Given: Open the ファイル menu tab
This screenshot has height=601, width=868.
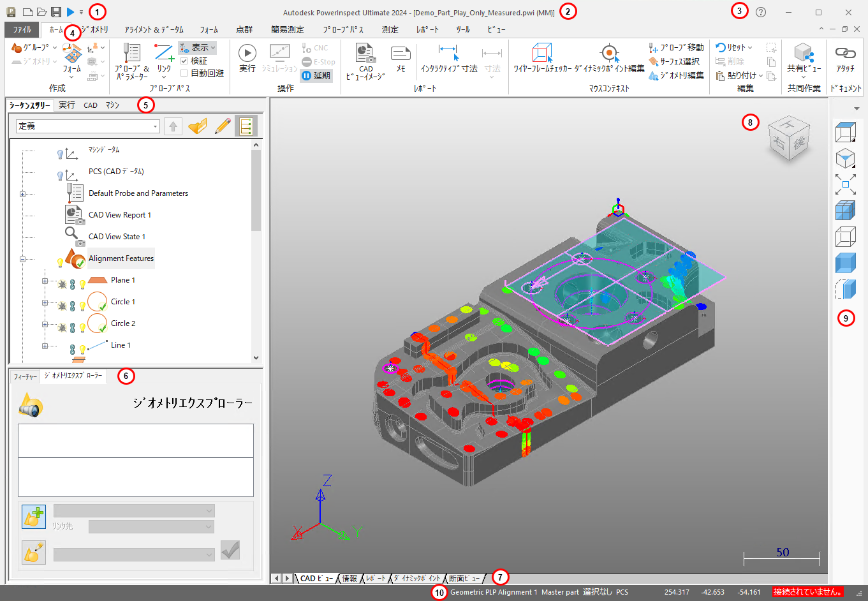Looking at the screenshot, I should (22, 29).
